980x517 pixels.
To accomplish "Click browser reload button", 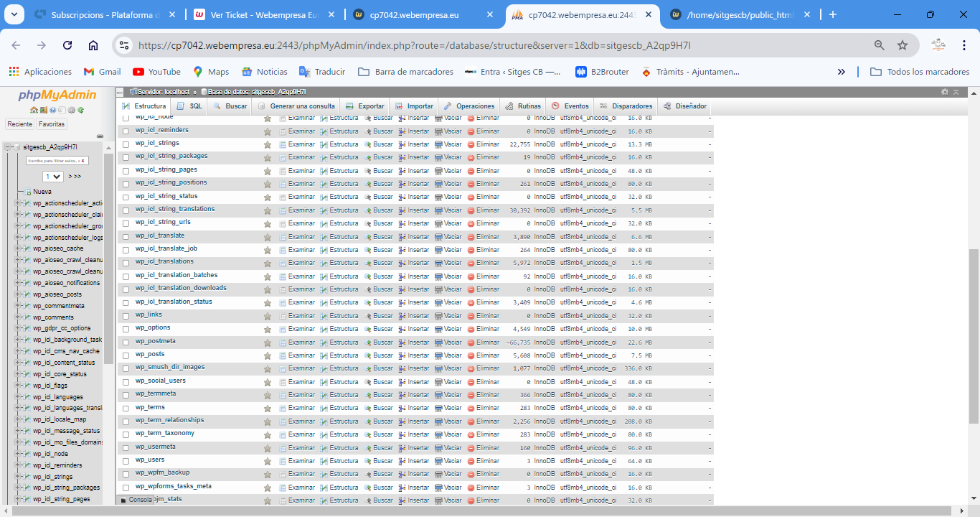I will (67, 45).
